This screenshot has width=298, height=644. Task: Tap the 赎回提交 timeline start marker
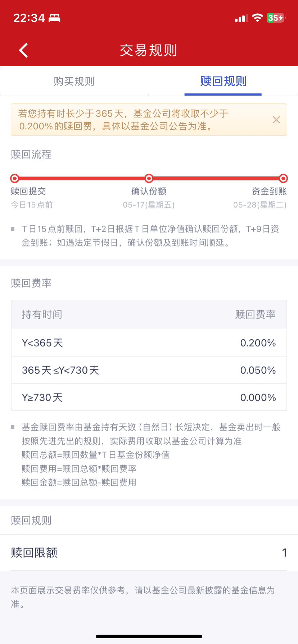pyautogui.click(x=15, y=178)
